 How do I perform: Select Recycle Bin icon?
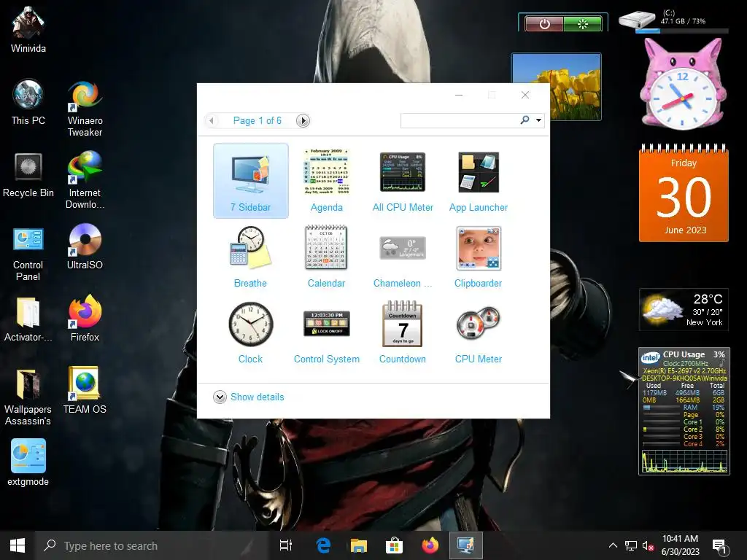pos(28,175)
